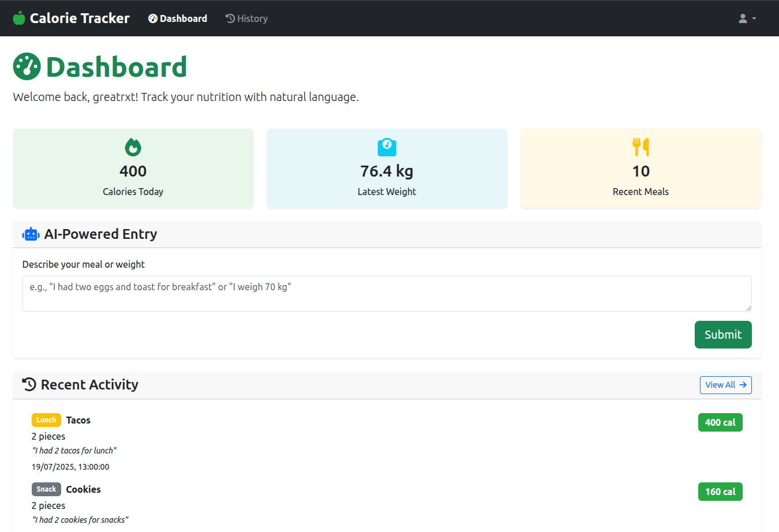Screen dimensions: 779x532
Task: Click the green apple logo icon
Action: pyautogui.click(x=19, y=18)
